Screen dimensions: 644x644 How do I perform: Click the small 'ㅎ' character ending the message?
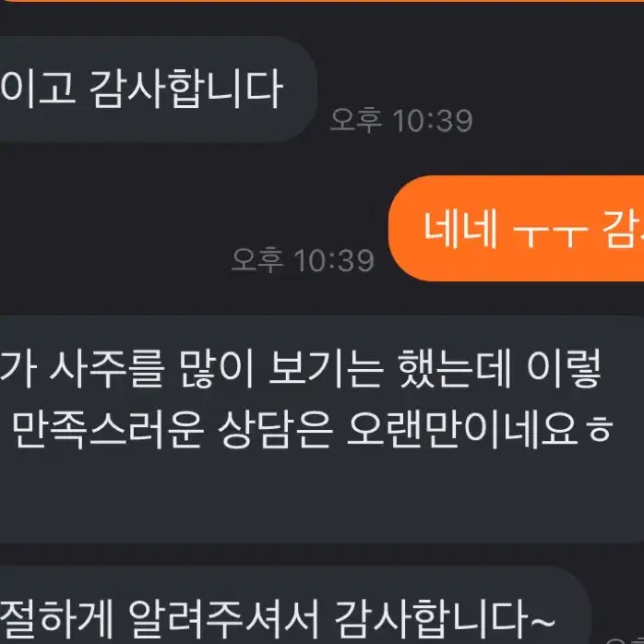click(601, 431)
